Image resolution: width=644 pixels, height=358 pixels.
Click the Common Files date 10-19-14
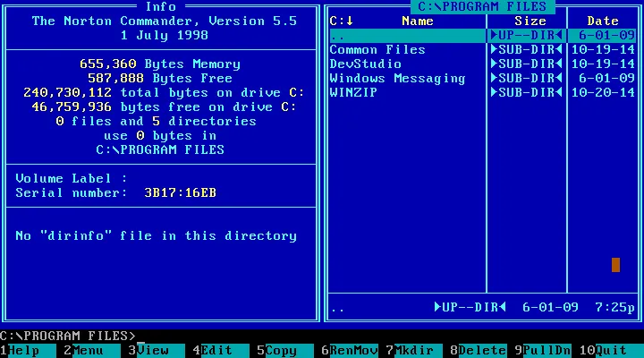pyautogui.click(x=603, y=50)
